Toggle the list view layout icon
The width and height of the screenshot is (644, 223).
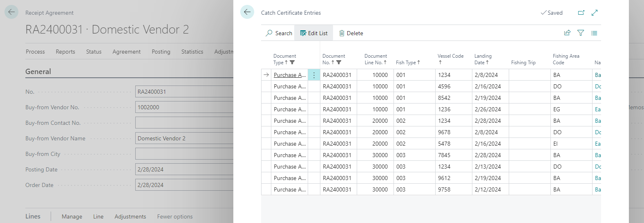click(x=594, y=33)
